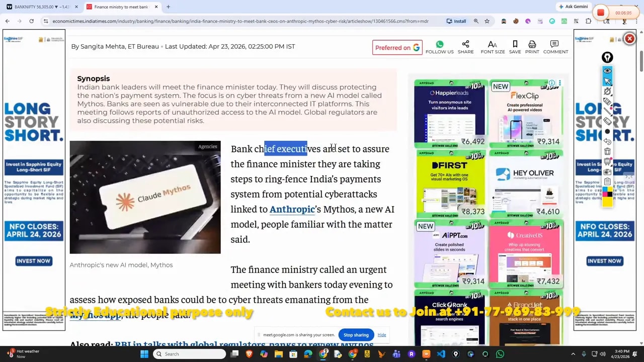Click the Windows taskbar search box
Screen dimensions: 644x362
coord(189,354)
